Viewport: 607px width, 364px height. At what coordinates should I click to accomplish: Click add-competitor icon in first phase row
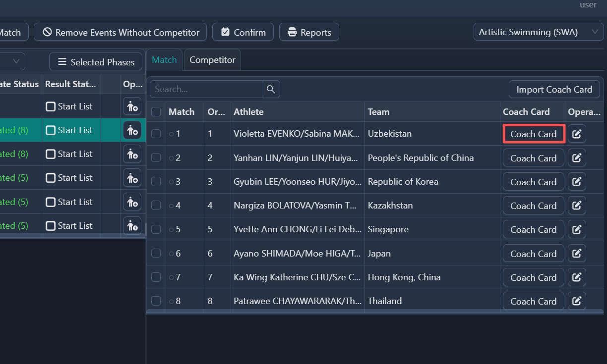click(x=132, y=106)
